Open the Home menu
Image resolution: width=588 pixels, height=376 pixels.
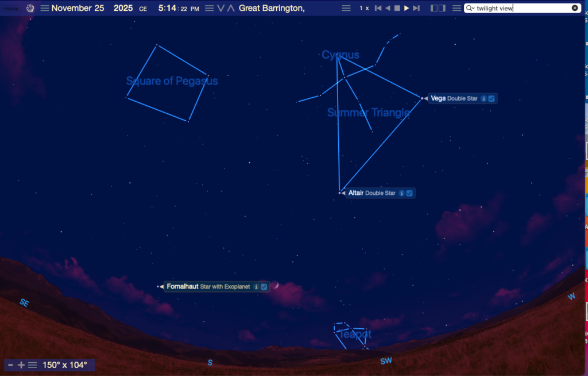[x=11, y=8]
